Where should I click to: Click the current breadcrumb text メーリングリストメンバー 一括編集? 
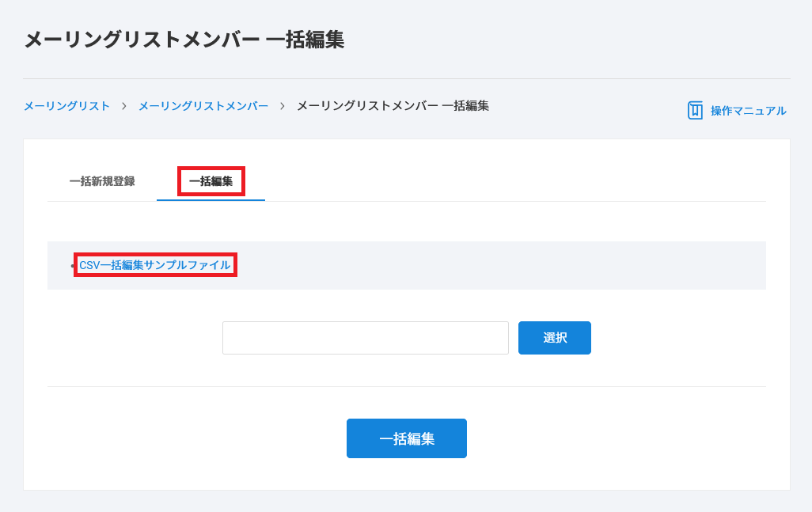coord(393,106)
